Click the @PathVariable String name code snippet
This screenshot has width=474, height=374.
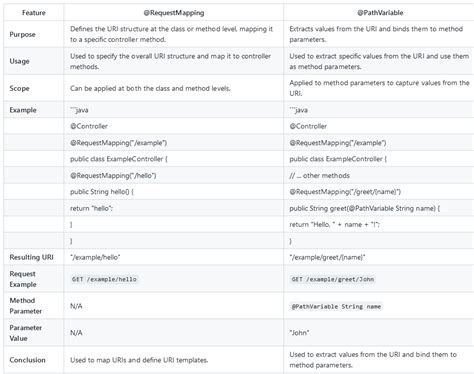click(336, 306)
